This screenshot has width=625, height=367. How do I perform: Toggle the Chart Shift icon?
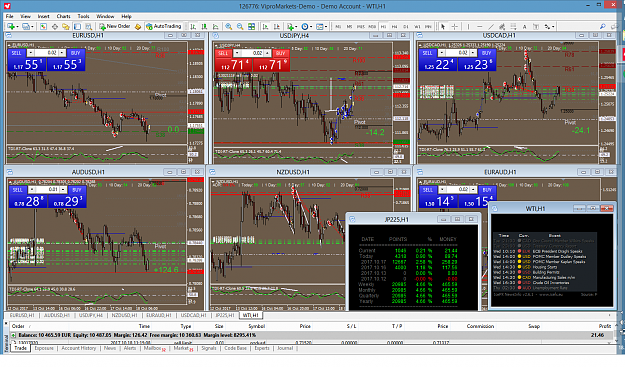277,26
